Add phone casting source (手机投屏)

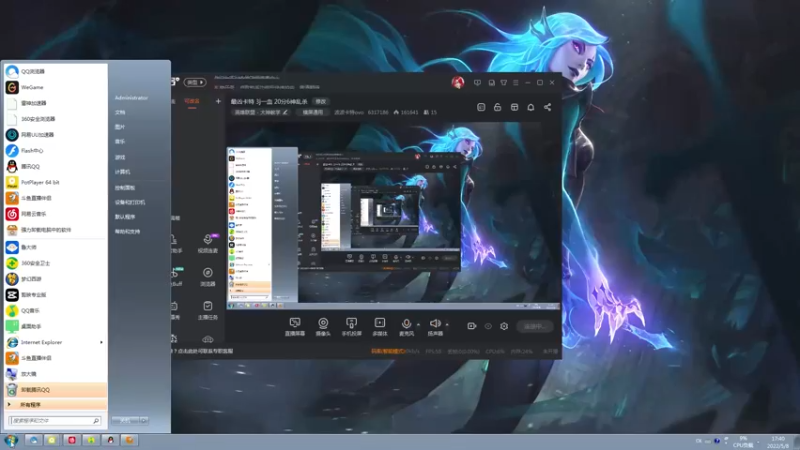352,327
